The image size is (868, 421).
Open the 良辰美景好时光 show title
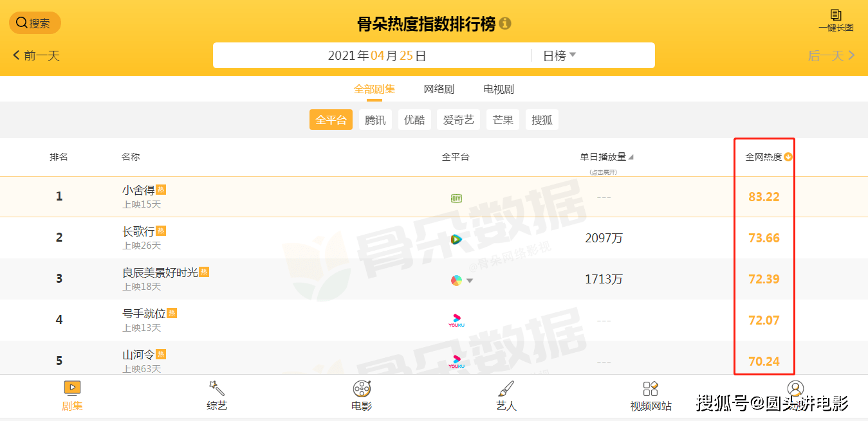(x=160, y=273)
